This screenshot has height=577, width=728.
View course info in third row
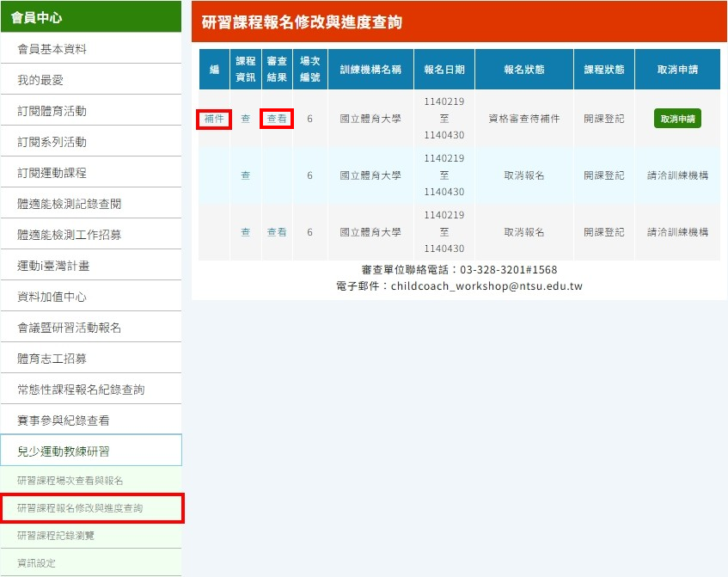click(x=246, y=232)
